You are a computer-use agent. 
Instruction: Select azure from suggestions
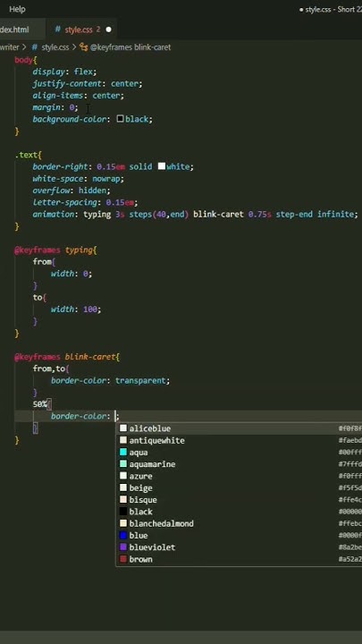coord(239,476)
